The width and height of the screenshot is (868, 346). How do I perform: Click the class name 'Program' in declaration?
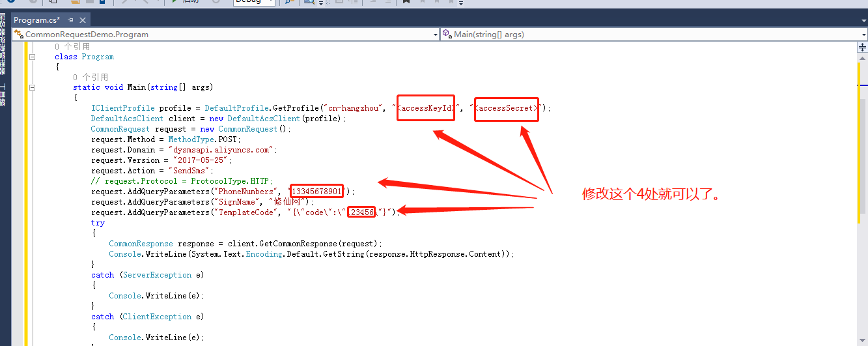(x=98, y=57)
